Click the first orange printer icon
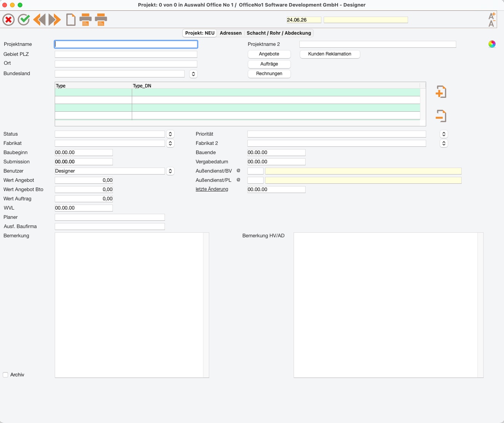The height and width of the screenshot is (423, 504). click(x=86, y=20)
